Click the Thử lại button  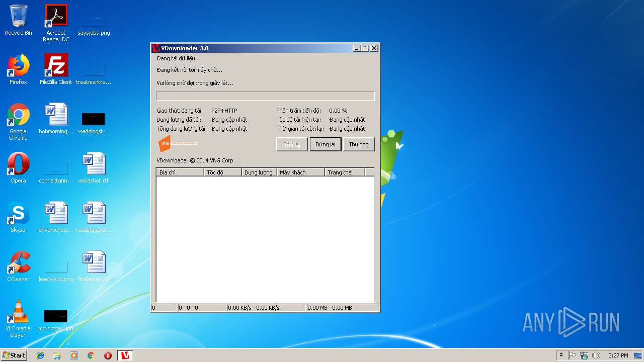pyautogui.click(x=292, y=144)
